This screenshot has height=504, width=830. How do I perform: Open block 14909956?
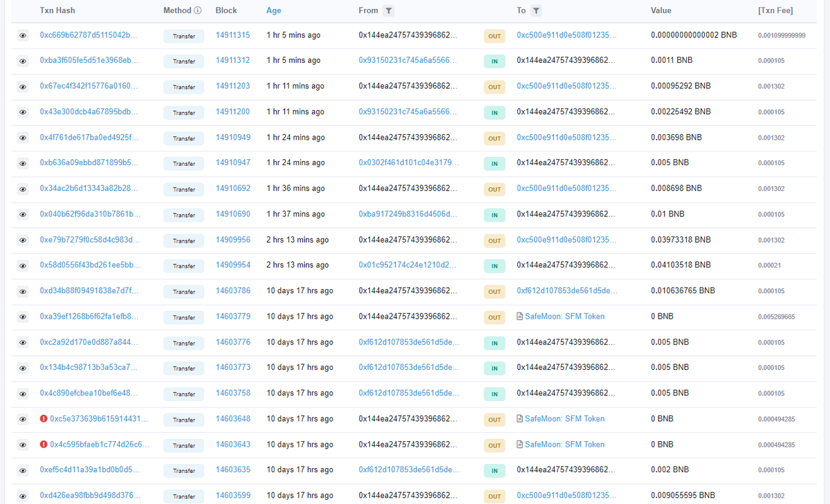pos(233,239)
